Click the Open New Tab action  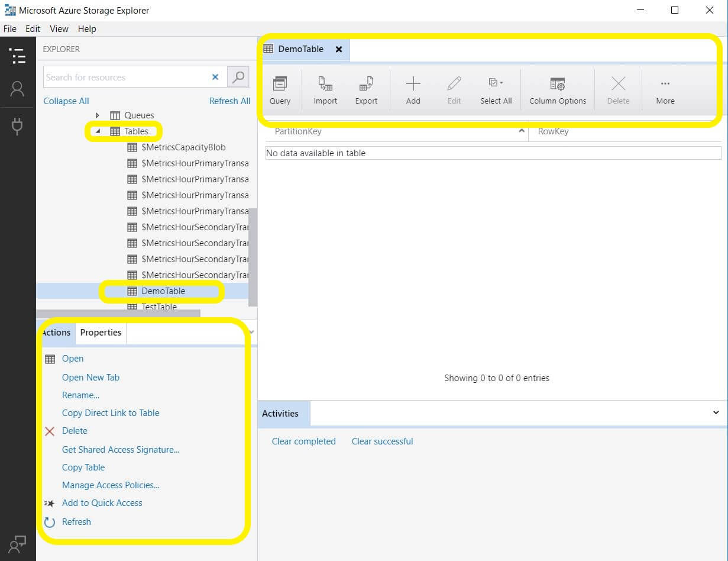coord(90,378)
